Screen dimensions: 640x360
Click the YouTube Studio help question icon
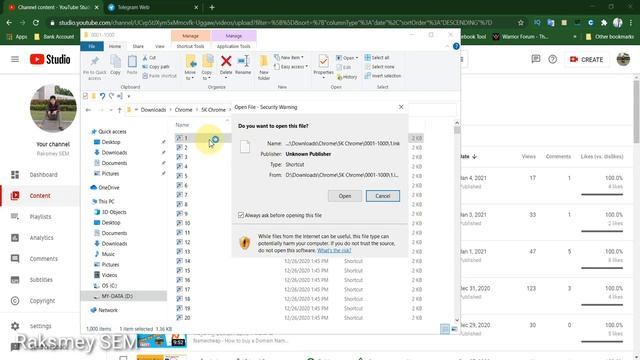552,60
